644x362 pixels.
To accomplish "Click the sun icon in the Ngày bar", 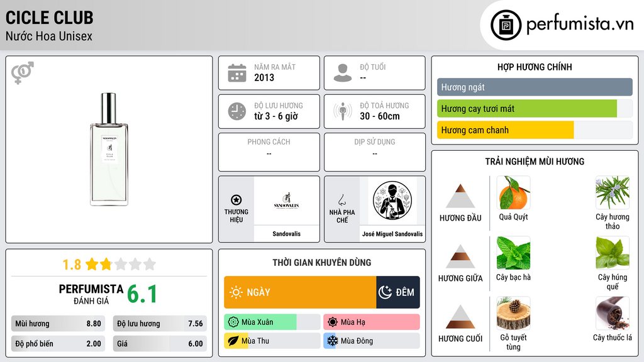I will click(x=236, y=292).
